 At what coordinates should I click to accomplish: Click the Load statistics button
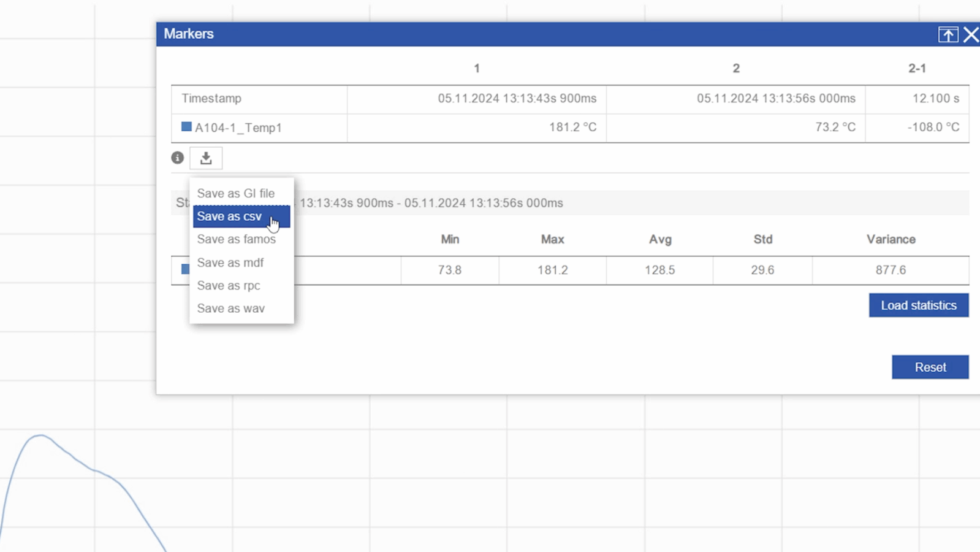pyautogui.click(x=919, y=305)
